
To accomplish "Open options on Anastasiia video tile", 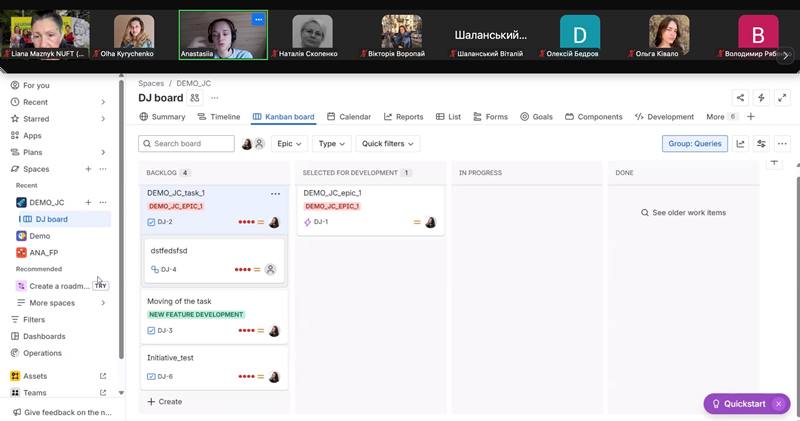I will [259, 19].
